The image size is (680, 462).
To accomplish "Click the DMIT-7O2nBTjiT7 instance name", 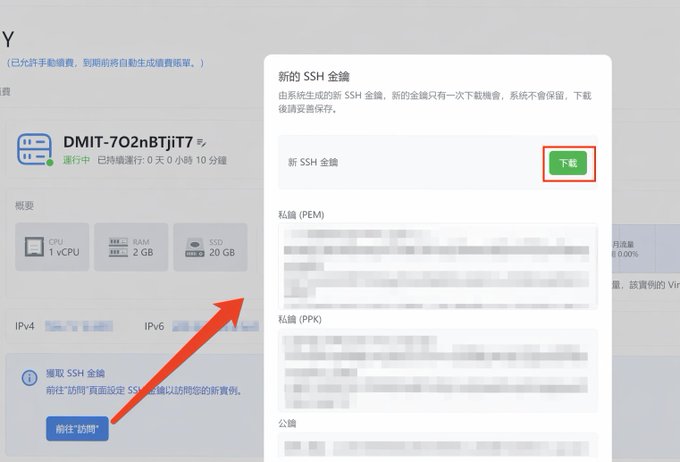I will point(128,142).
